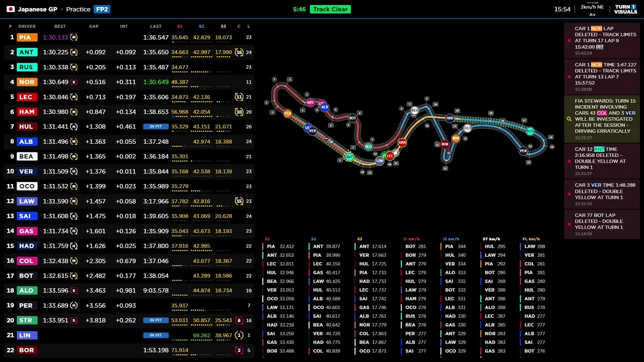Click LAW 288 in the FL km/h list
This screenshot has width=644, height=362.
(x=534, y=247)
